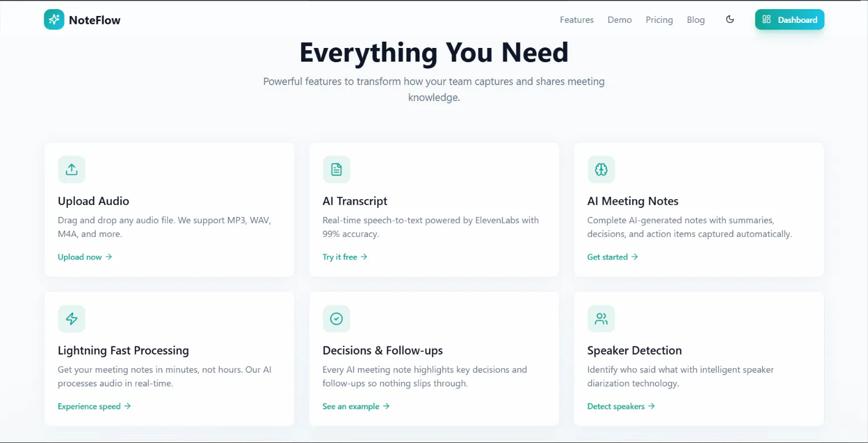The width and height of the screenshot is (868, 443).
Task: Click the Lightning Fast Processing title
Action: coord(123,351)
